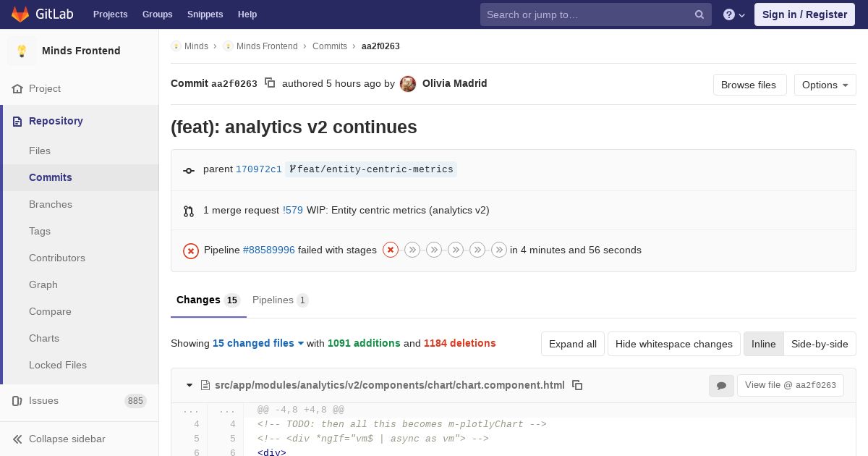Image resolution: width=868 pixels, height=456 pixels.
Task: Switch diff view to Side-by-side
Action: [820, 344]
